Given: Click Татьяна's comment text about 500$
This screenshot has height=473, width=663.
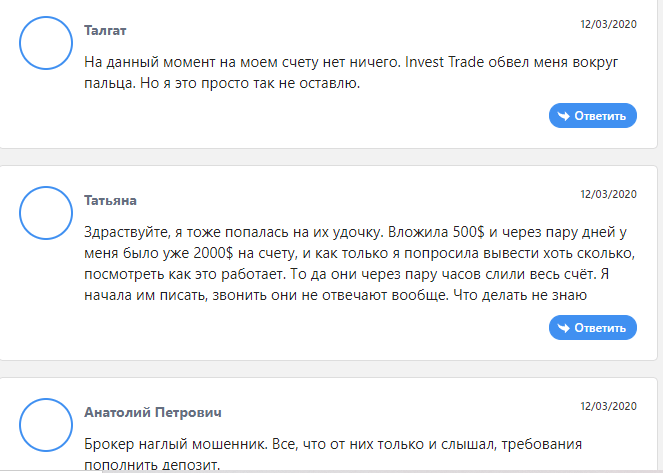Looking at the screenshot, I should tap(359, 263).
